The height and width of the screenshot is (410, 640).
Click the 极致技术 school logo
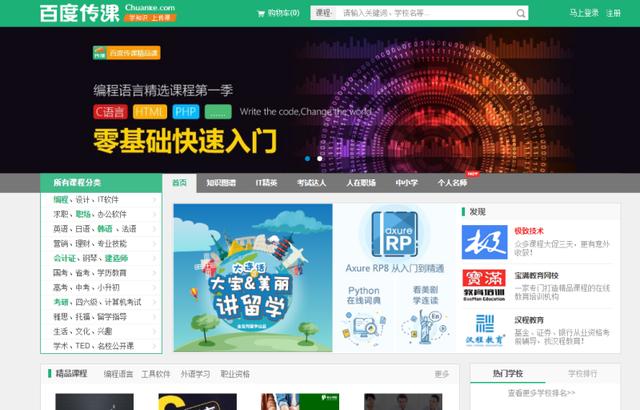[x=484, y=242]
